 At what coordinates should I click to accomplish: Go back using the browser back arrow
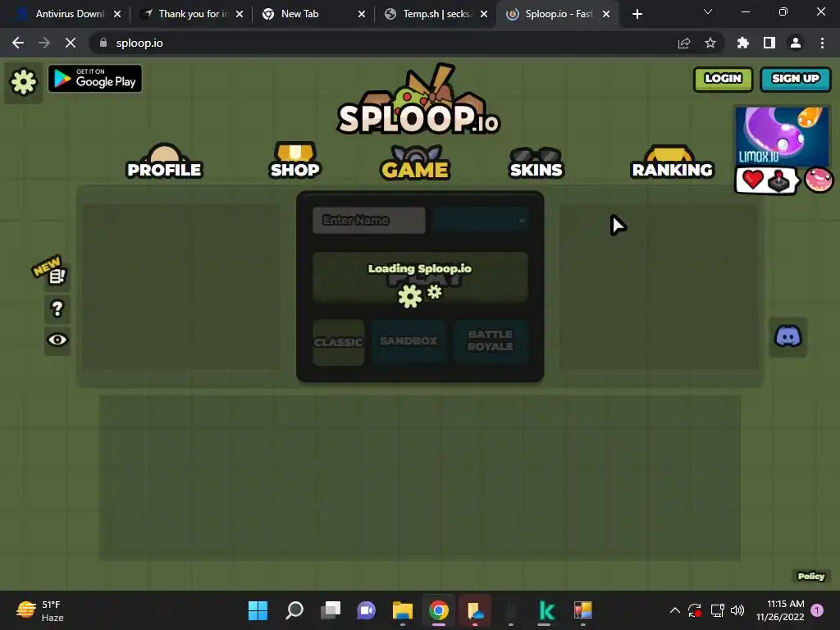18,43
